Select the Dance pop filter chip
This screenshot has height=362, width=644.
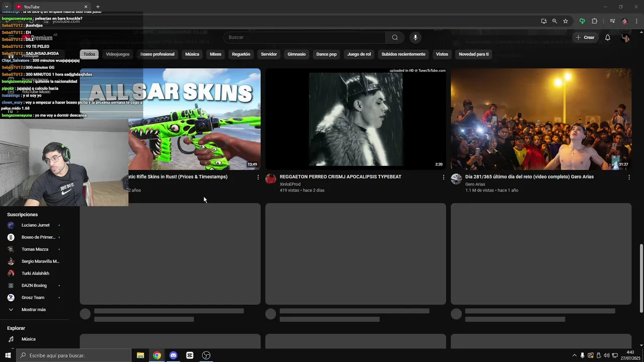coord(326,54)
